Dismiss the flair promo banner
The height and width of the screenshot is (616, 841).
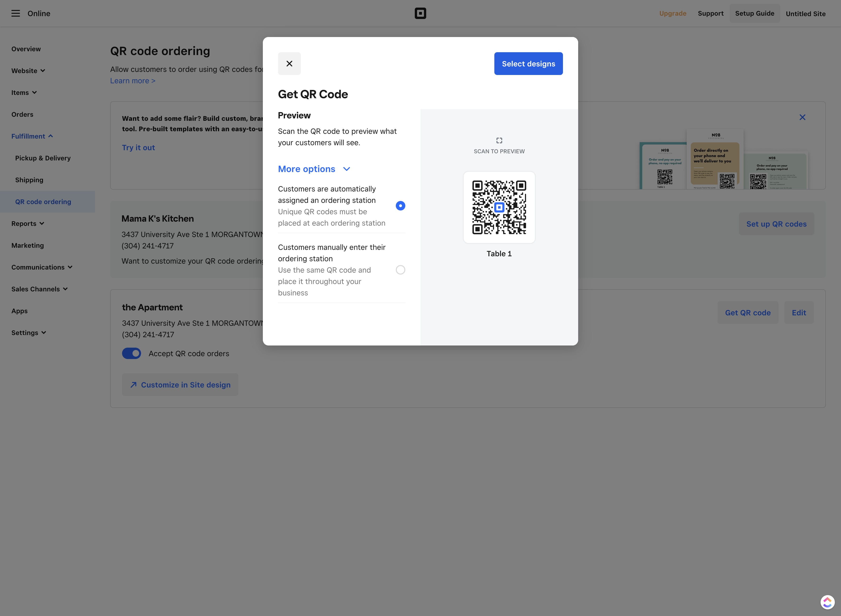[x=802, y=117]
